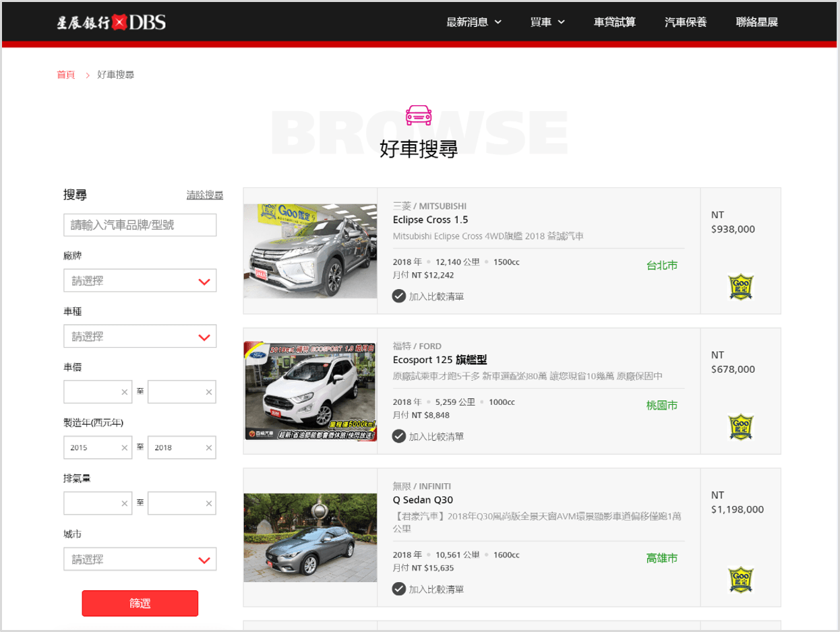
Task: Click the 好車搜尋 breadcrumb text
Action: pyautogui.click(x=116, y=75)
